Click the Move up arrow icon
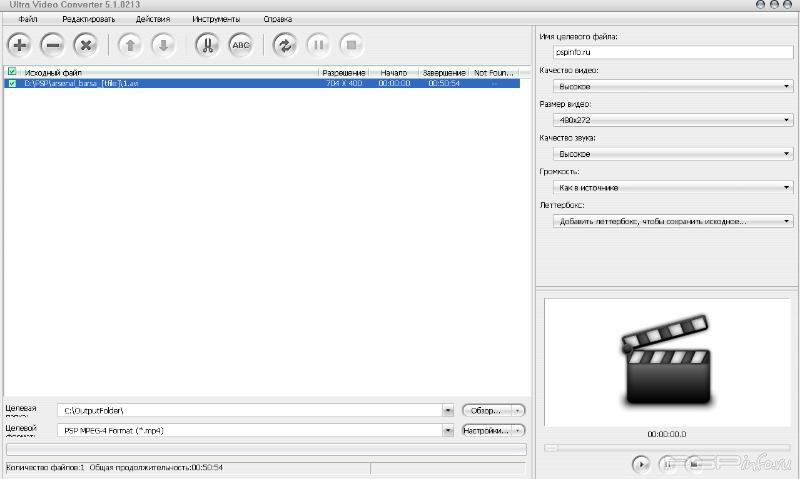Screen dimensions: 800x479 tap(129, 44)
